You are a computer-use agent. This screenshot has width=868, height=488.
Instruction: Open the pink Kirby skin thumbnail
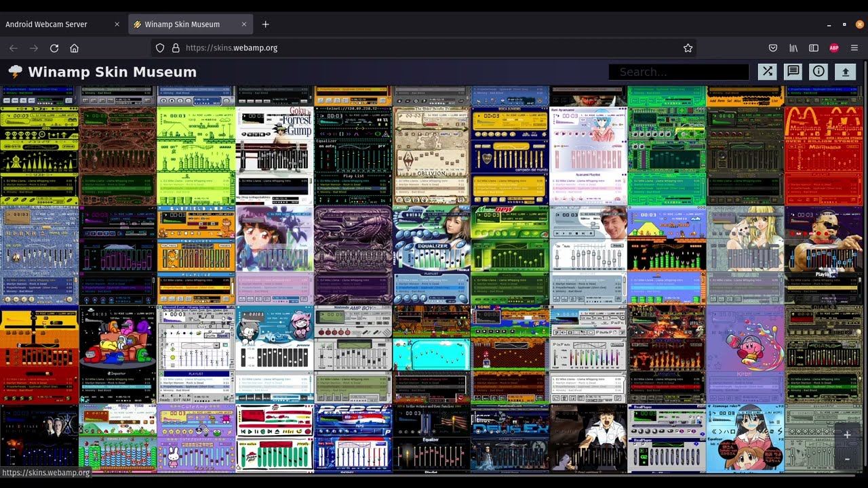[745, 354]
